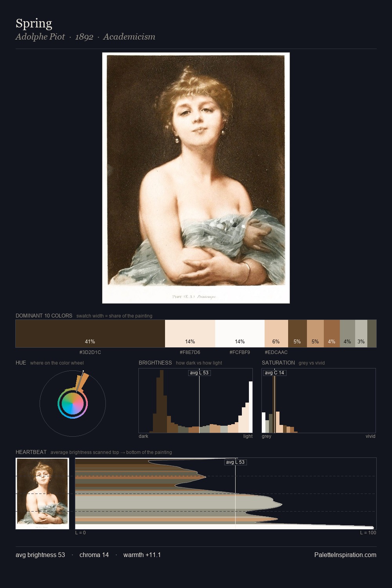This screenshot has height=588, width=392.
Task: Click the tan 5% swatch
Action: tap(315, 334)
